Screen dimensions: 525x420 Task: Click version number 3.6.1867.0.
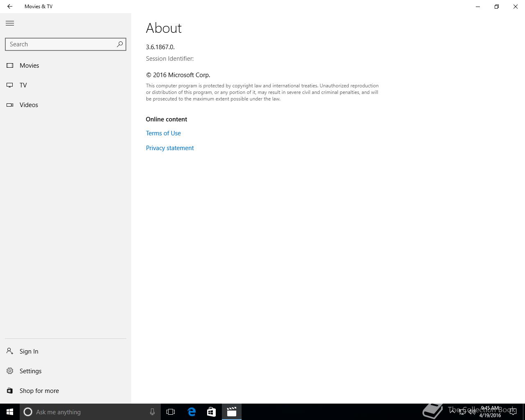(160, 47)
